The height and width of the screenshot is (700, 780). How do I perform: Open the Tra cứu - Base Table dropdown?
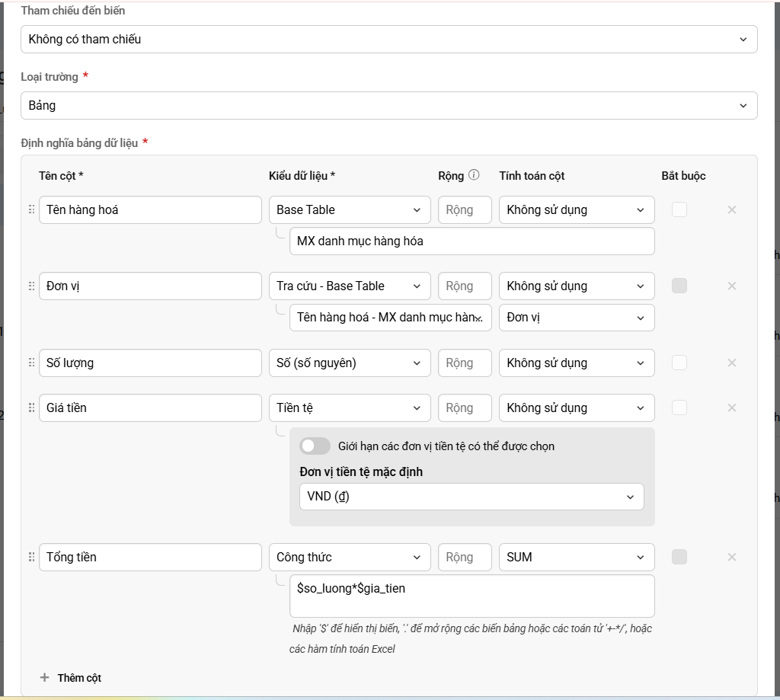point(350,286)
